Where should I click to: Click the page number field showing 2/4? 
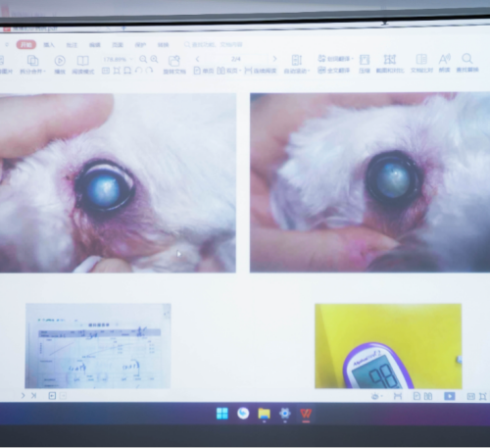click(236, 59)
